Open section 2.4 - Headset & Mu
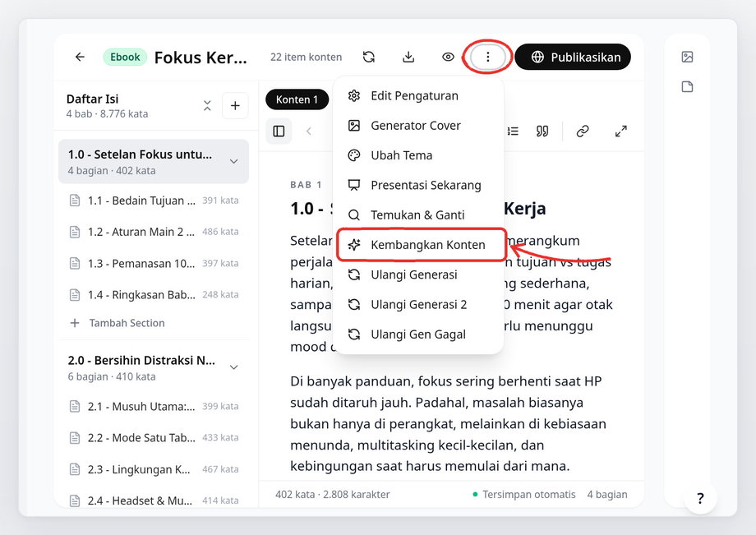This screenshot has width=756, height=535. click(154, 500)
